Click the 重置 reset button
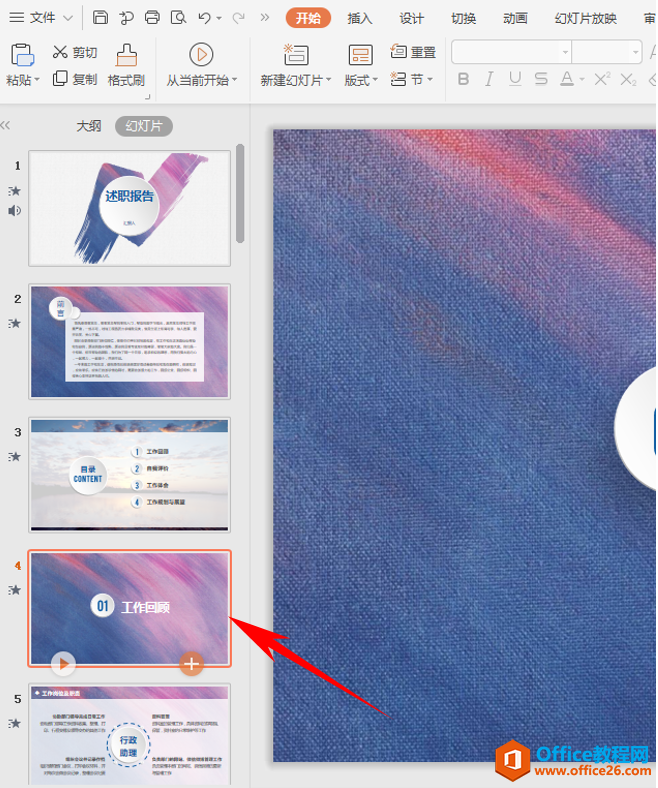The image size is (658, 788). pyautogui.click(x=413, y=52)
